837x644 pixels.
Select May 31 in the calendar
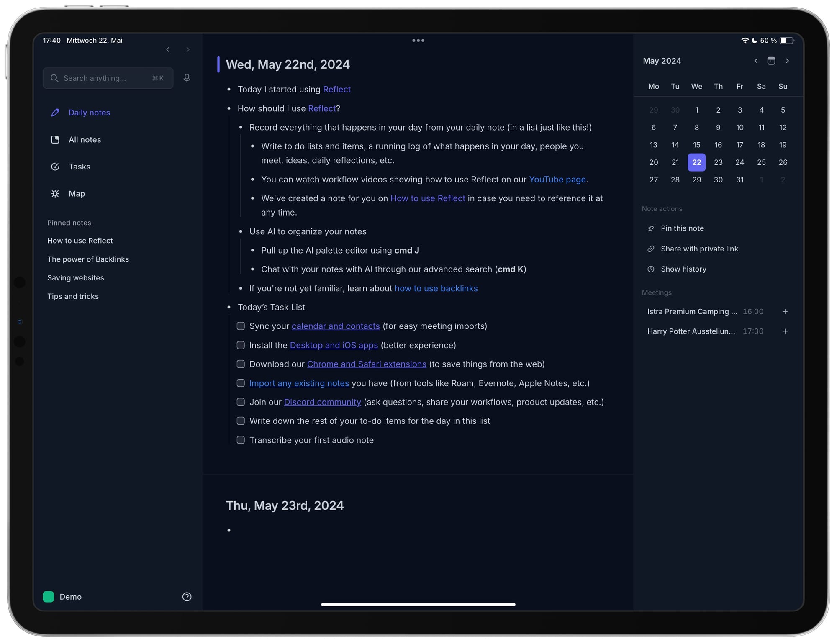(x=740, y=180)
